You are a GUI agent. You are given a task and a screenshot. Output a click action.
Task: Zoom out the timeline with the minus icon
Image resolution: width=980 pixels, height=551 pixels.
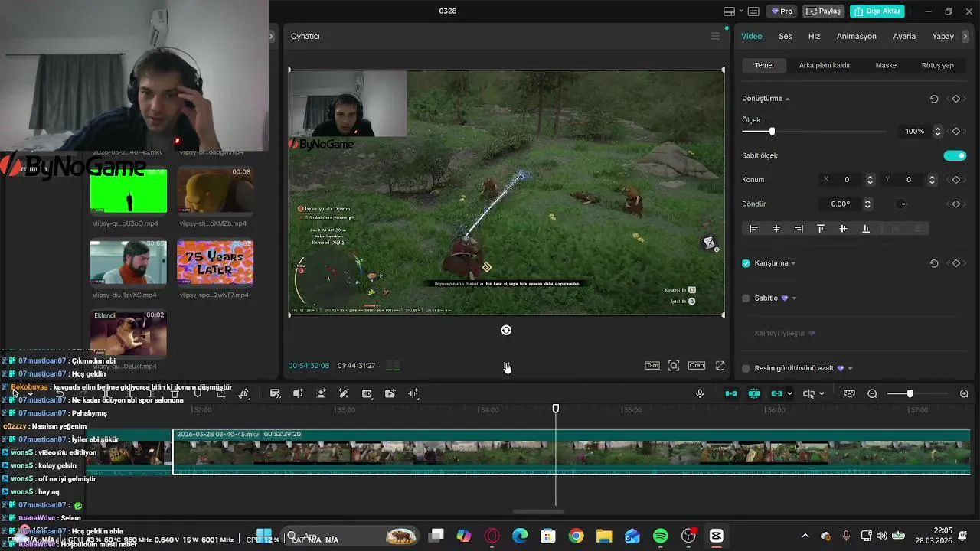(872, 393)
